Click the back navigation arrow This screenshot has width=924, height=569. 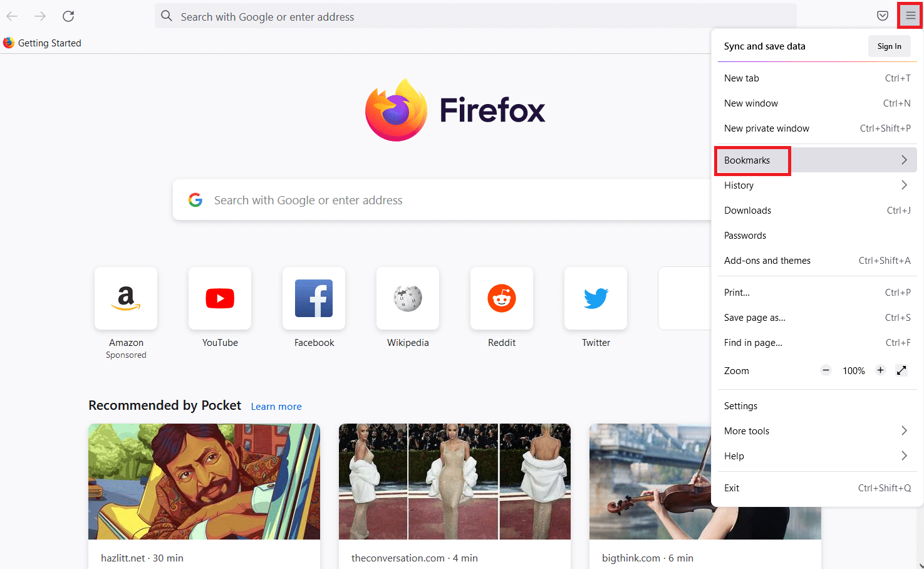tap(12, 16)
